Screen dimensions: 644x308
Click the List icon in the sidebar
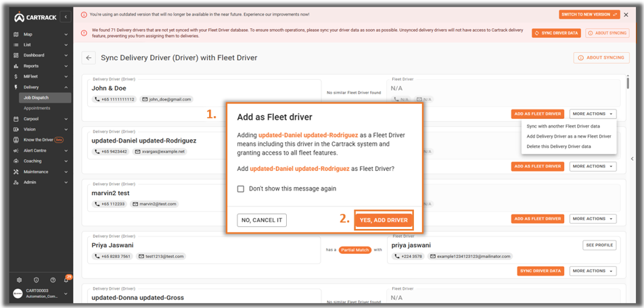pyautogui.click(x=16, y=45)
